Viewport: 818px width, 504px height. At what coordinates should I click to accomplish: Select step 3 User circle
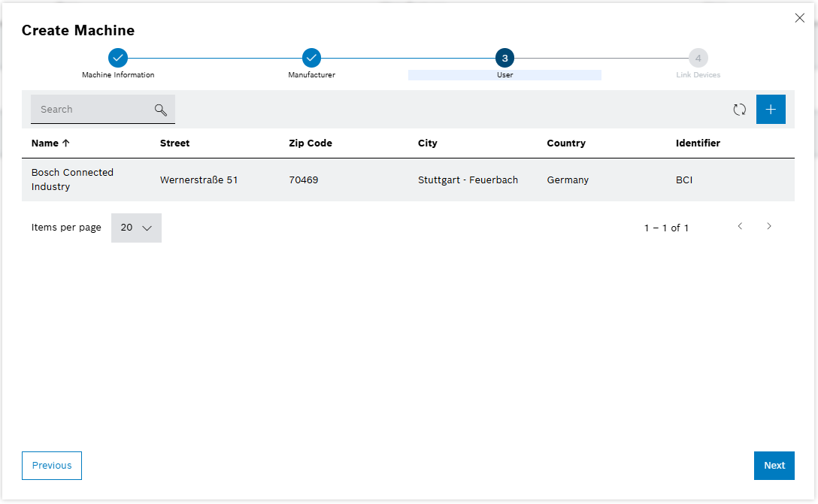(x=504, y=58)
